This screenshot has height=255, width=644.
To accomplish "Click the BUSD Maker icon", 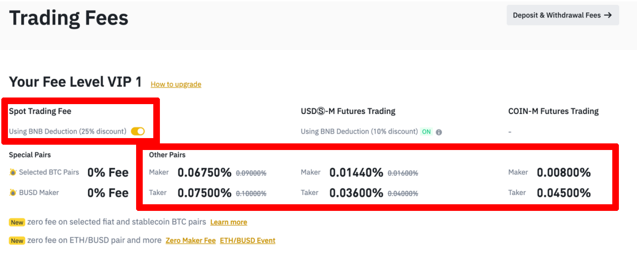I will [x=13, y=192].
